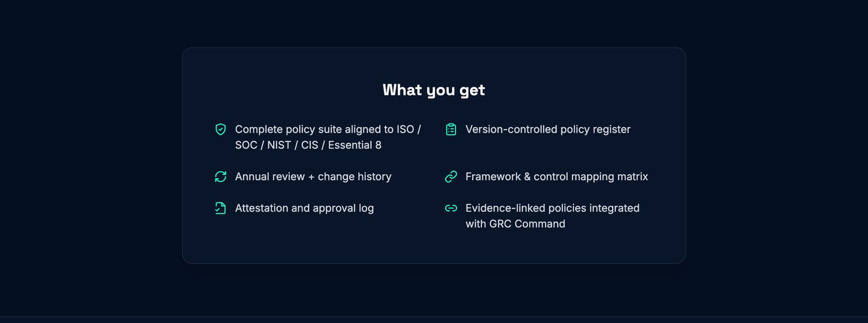
Task: Click the file check attestation icon
Action: tap(221, 208)
